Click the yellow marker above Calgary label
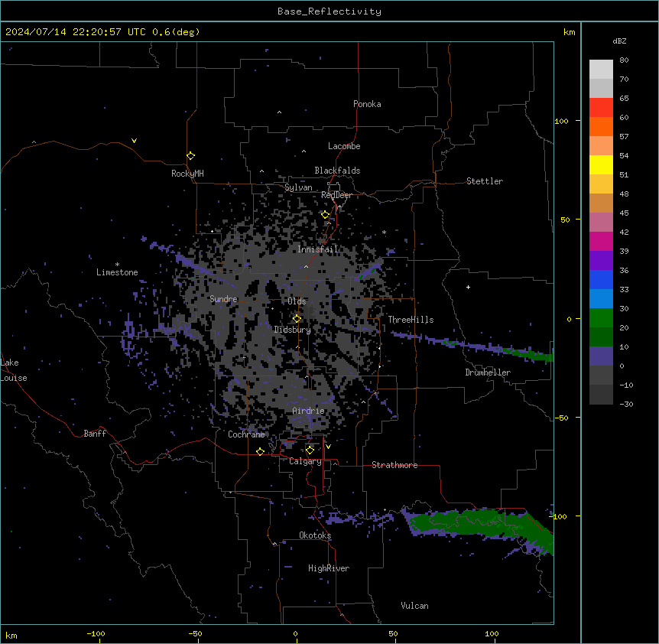The width and height of the screenshot is (659, 644). (310, 450)
